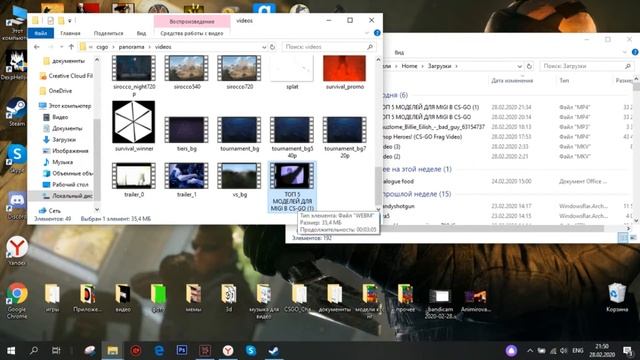This screenshot has height=360, width=640.
Task: Open the мемы desktop folder
Action: pos(193,298)
